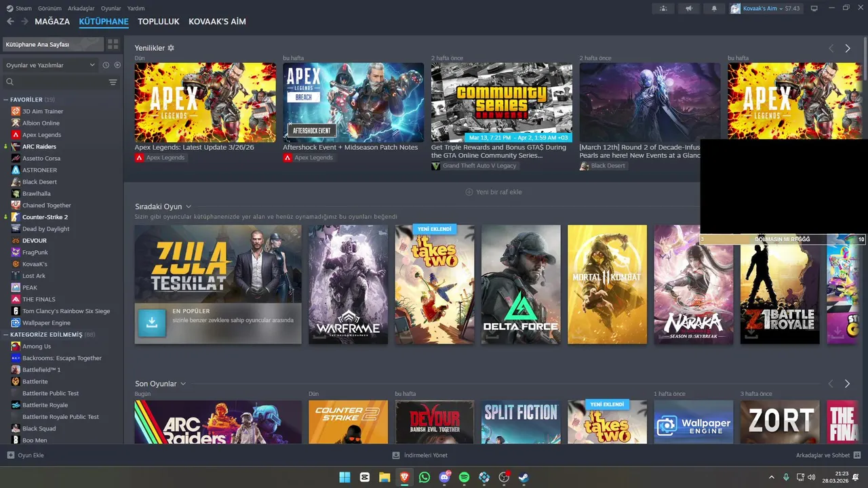Open download manager icon at bottom
Screen dimensions: 868x488
(x=396, y=455)
